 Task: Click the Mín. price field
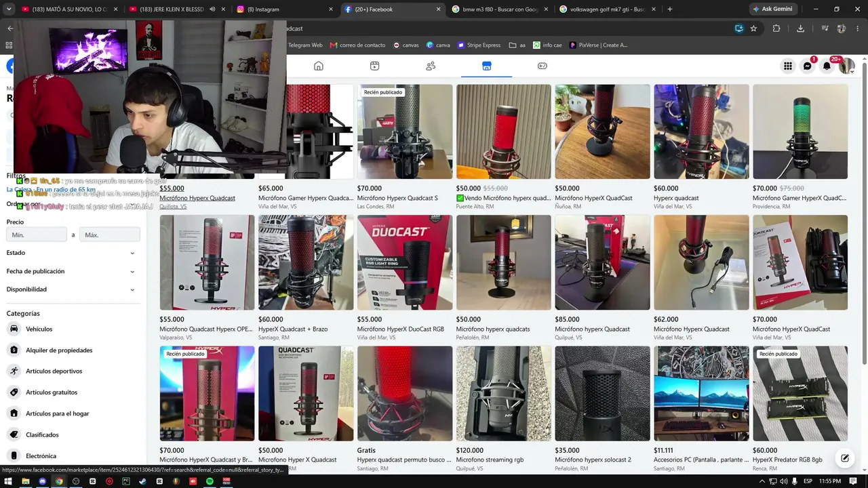37,235
